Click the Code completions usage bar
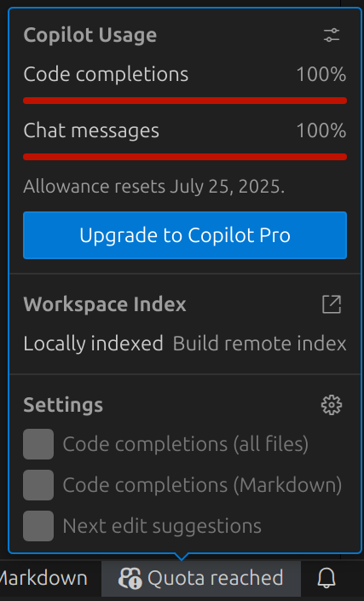Screen dimensions: 364x601 pyautogui.click(x=185, y=101)
